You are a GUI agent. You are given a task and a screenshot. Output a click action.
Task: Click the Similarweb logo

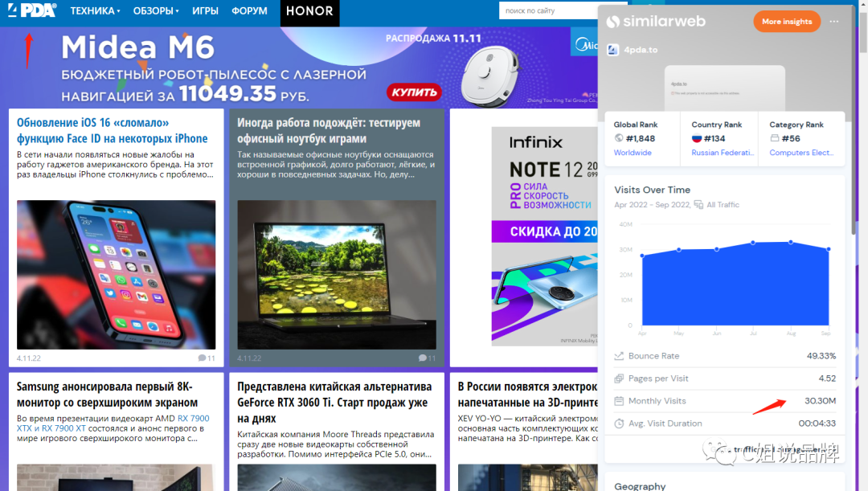[x=656, y=22]
